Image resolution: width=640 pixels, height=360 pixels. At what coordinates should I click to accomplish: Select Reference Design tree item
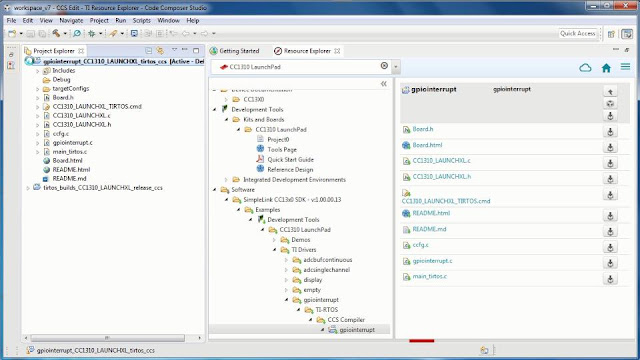pyautogui.click(x=290, y=170)
